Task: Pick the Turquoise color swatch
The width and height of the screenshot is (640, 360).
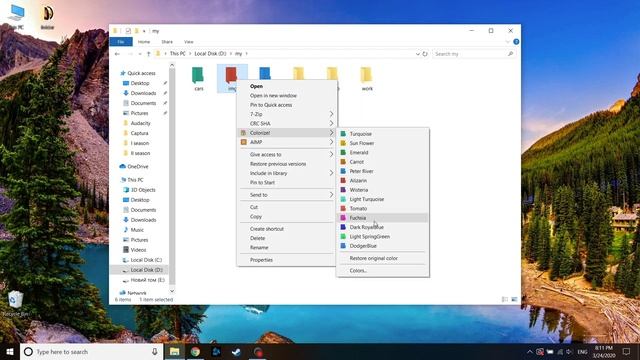Action: click(343, 134)
